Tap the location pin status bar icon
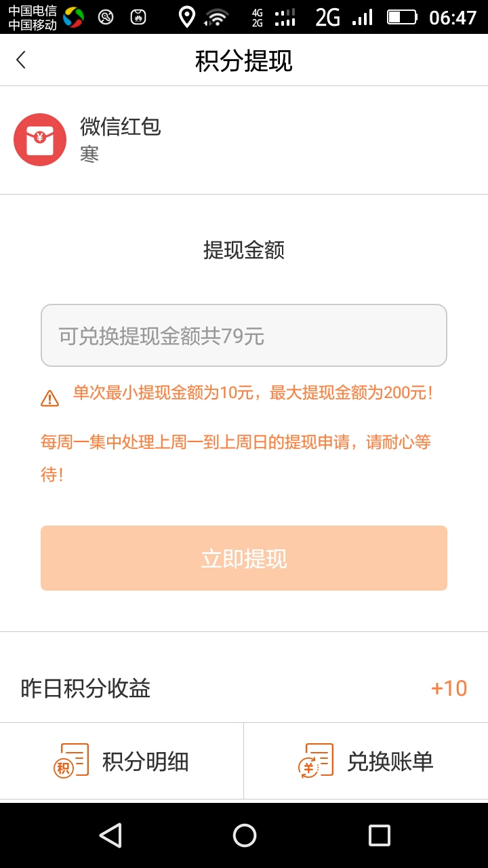This screenshot has height=868, width=488. click(186, 17)
